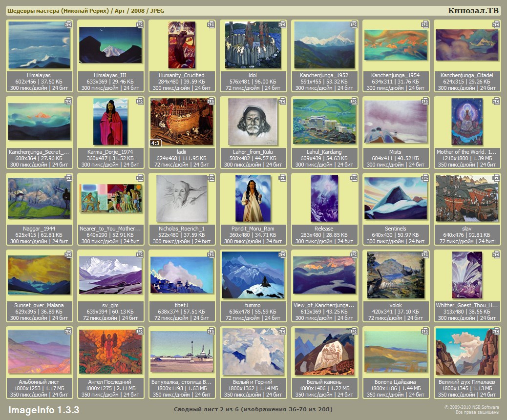Select the Белый и Горний thumbnail
Screen dimensions: 507x420
[253, 352]
